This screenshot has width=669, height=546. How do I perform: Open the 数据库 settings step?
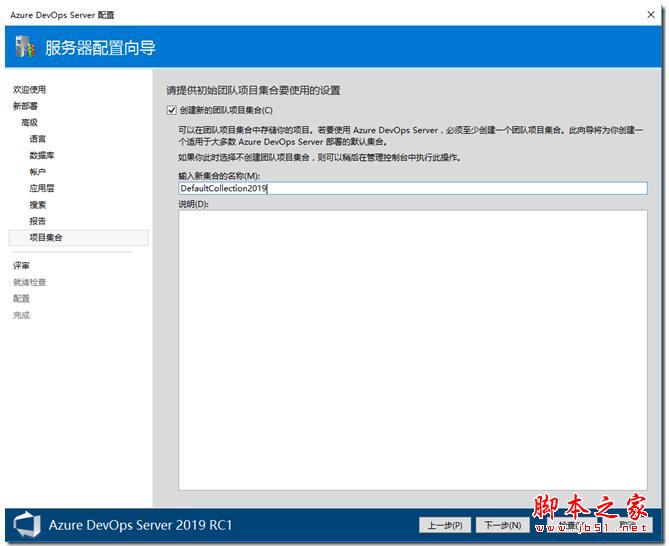[42, 155]
